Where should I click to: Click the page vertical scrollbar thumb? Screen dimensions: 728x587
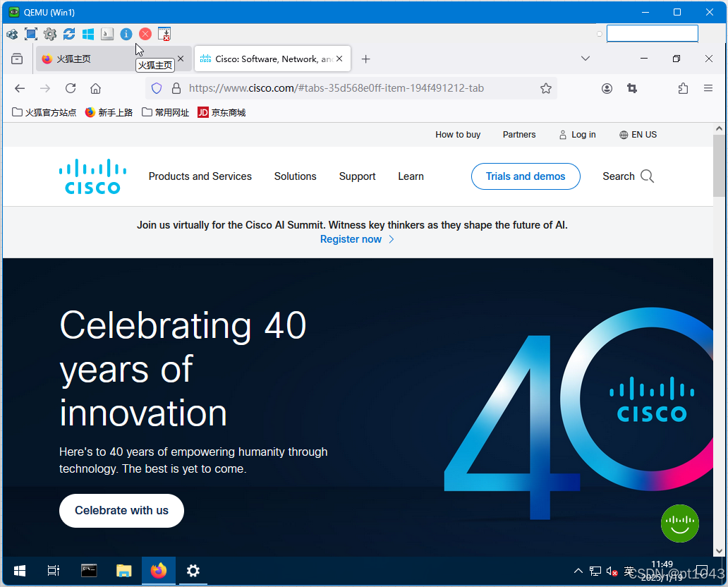[x=719, y=166]
